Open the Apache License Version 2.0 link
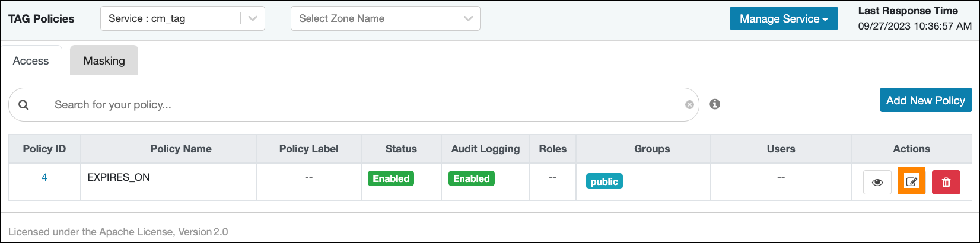The width and height of the screenshot is (980, 243). click(118, 232)
